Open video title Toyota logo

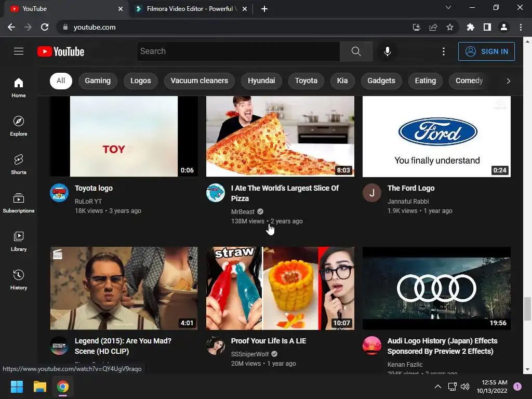pyautogui.click(x=94, y=188)
